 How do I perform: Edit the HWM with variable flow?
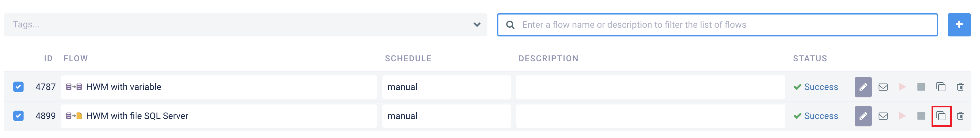tap(863, 87)
